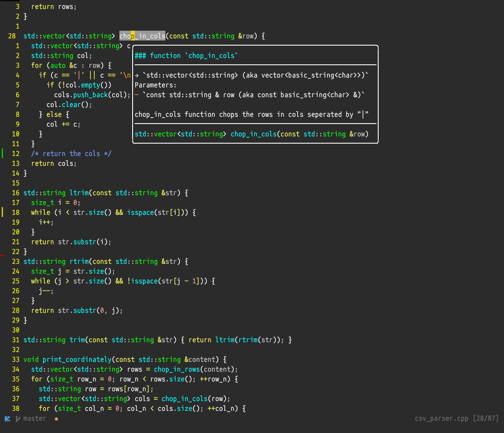
Task: Click the 'for (auto &c : row) {' line
Action: (x=71, y=66)
